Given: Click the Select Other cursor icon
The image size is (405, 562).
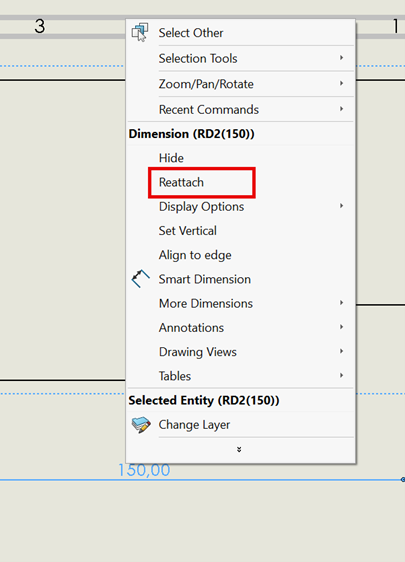Looking at the screenshot, I should click(x=140, y=33).
